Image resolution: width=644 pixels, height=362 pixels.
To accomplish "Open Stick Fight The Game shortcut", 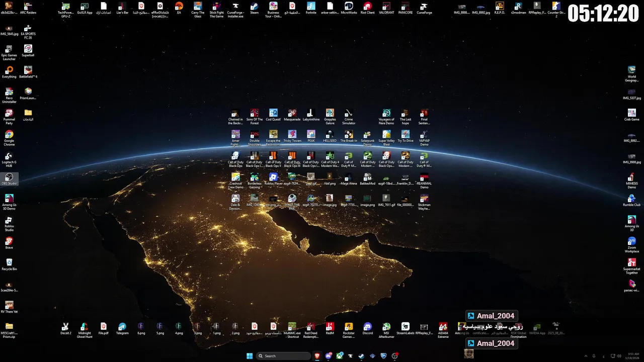I will [217, 10].
